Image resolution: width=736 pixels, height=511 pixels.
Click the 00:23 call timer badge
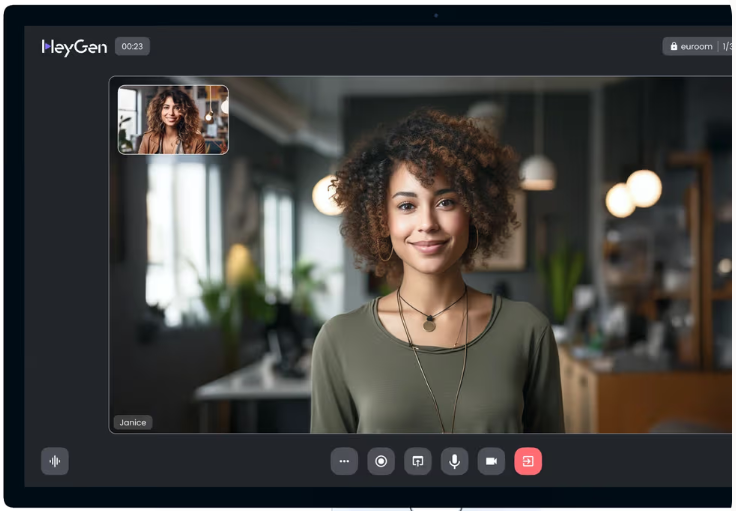pos(132,46)
